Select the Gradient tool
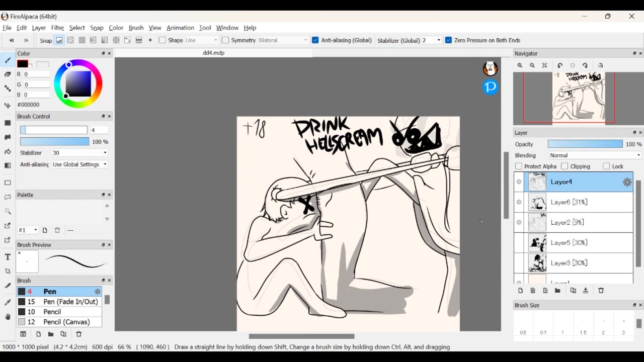The width and height of the screenshot is (644, 362). pyautogui.click(x=8, y=165)
